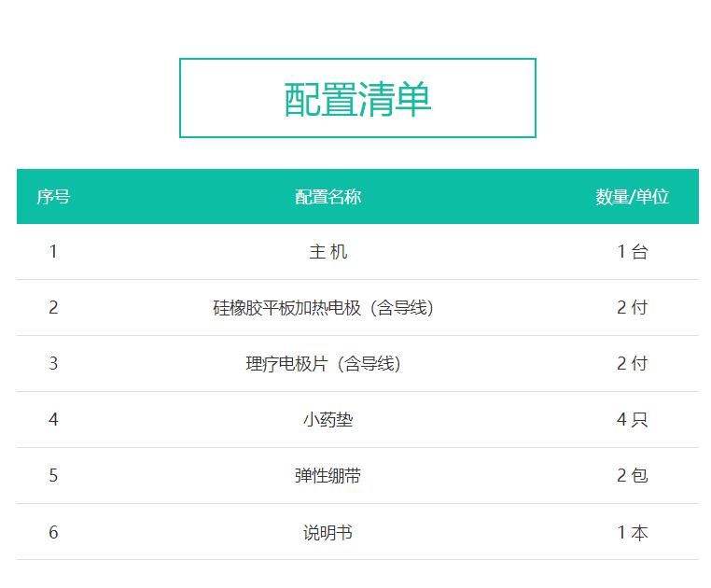Click serial number 1 in the 序号 column
Image resolution: width=711 pixels, height=588 pixels.
pyautogui.click(x=53, y=252)
